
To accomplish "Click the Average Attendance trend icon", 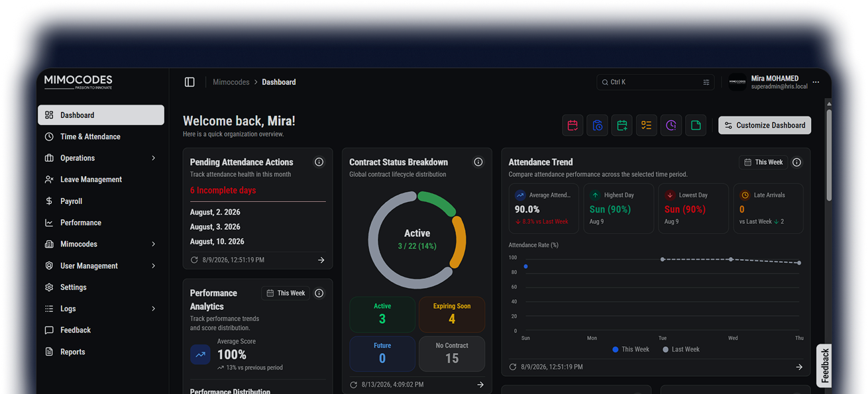I will pos(520,195).
